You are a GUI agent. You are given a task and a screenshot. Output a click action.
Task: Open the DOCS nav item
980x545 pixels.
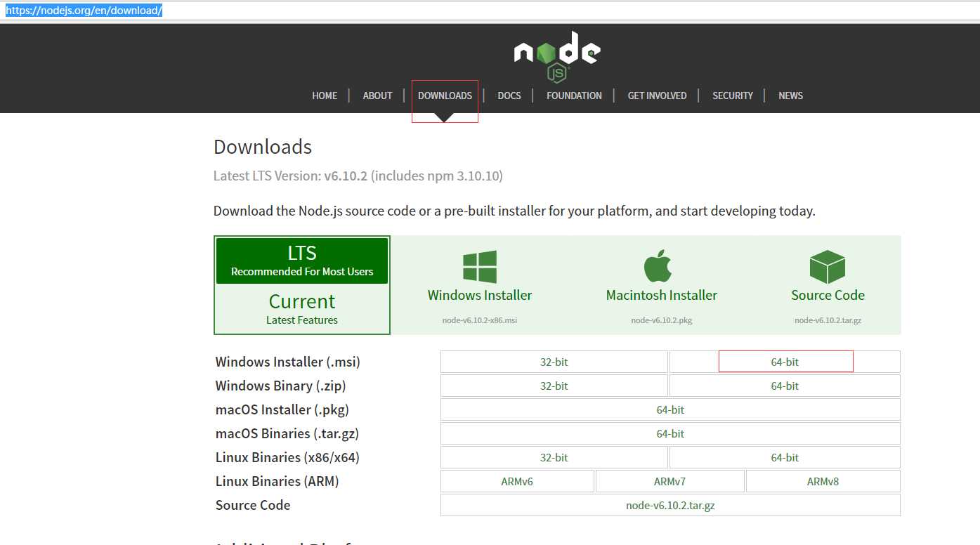pos(509,96)
